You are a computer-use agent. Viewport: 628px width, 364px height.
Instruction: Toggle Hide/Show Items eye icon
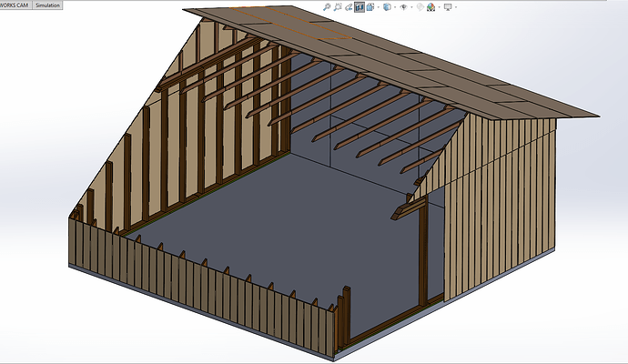tap(403, 6)
